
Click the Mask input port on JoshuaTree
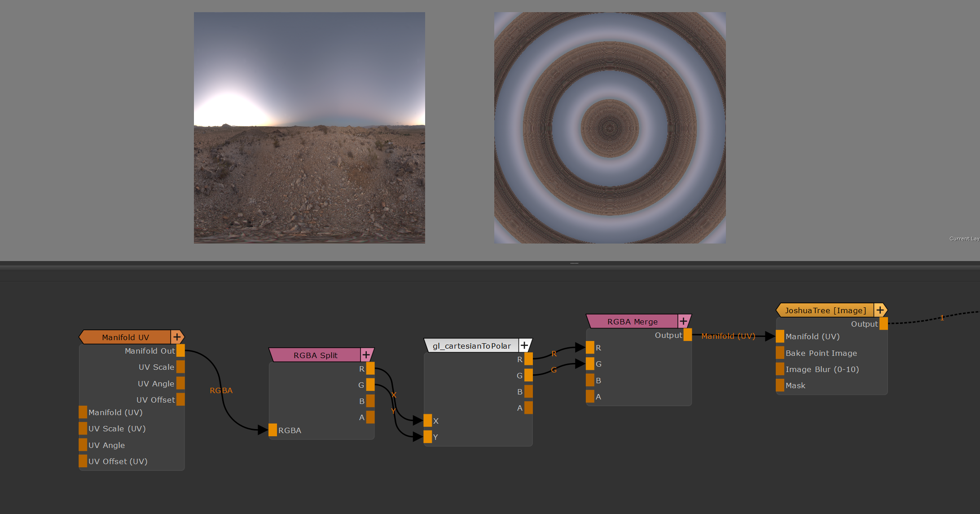pos(780,385)
